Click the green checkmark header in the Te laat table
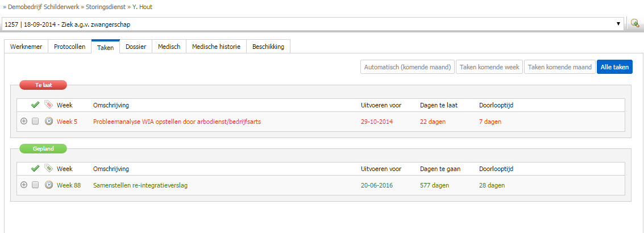Viewport: 644px width, 233px height. pyautogui.click(x=35, y=105)
